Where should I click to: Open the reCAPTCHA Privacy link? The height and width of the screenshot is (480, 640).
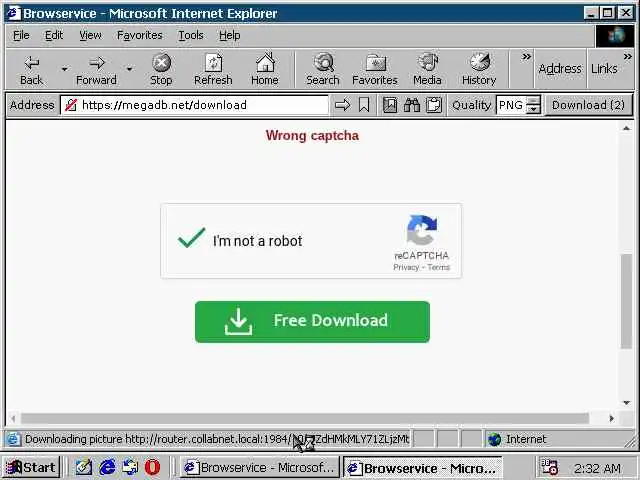[406, 267]
